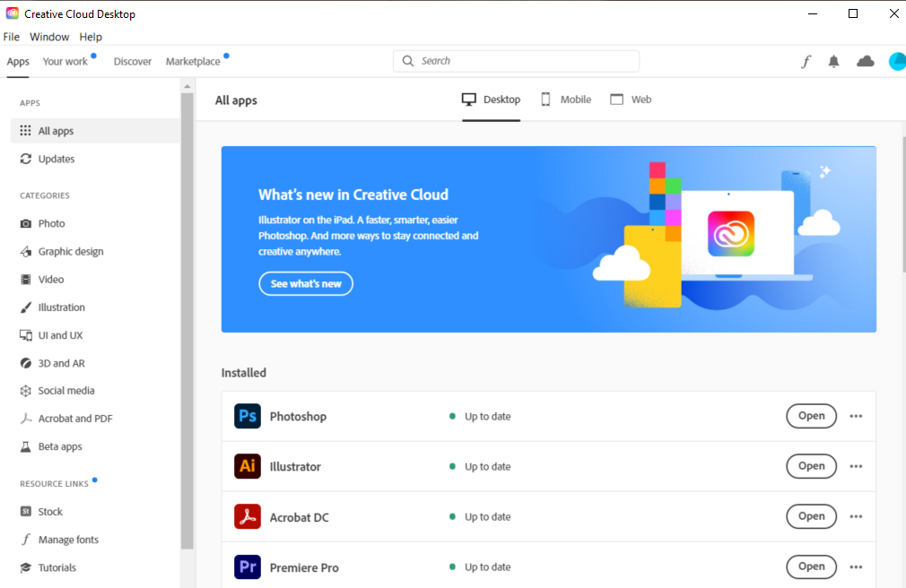The height and width of the screenshot is (588, 906).
Task: Click the Updates refresh icon
Action: pos(25,159)
